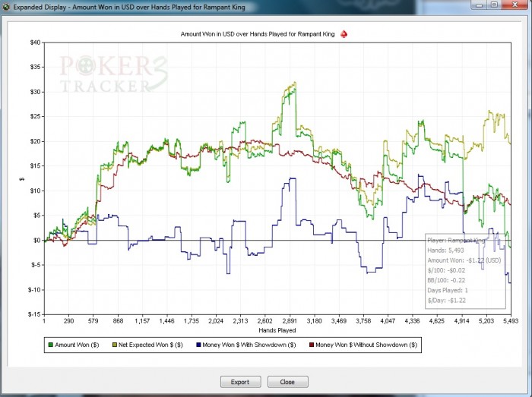Minimize the Expanded Display window
This screenshot has height=397, width=532.
click(480, 5)
